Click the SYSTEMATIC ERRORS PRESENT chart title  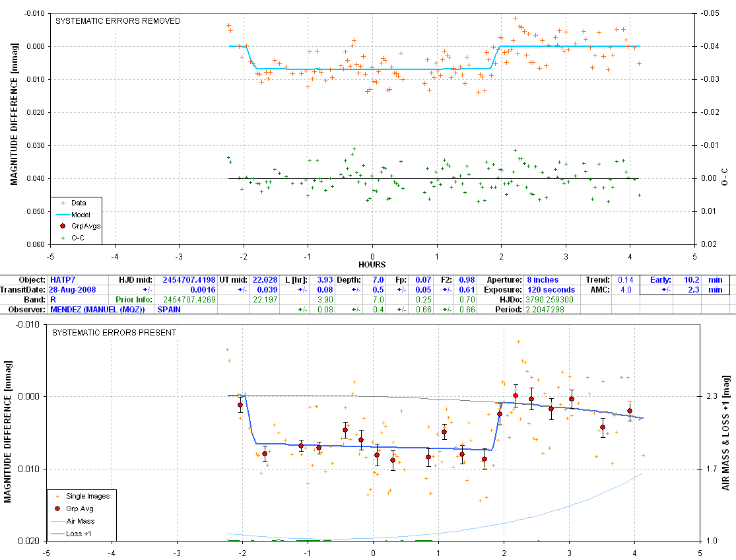pyautogui.click(x=114, y=333)
